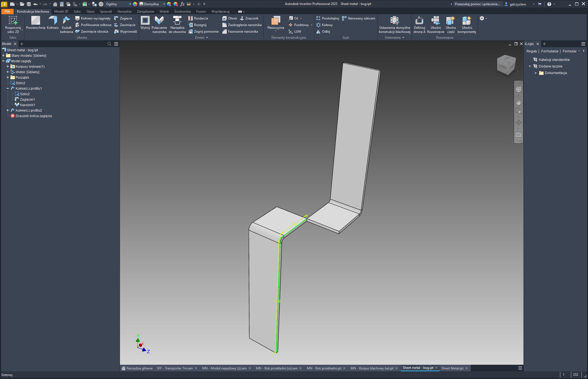
Task: Apply Zaokrąglenie narożnika corner round
Action: [x=242, y=25]
